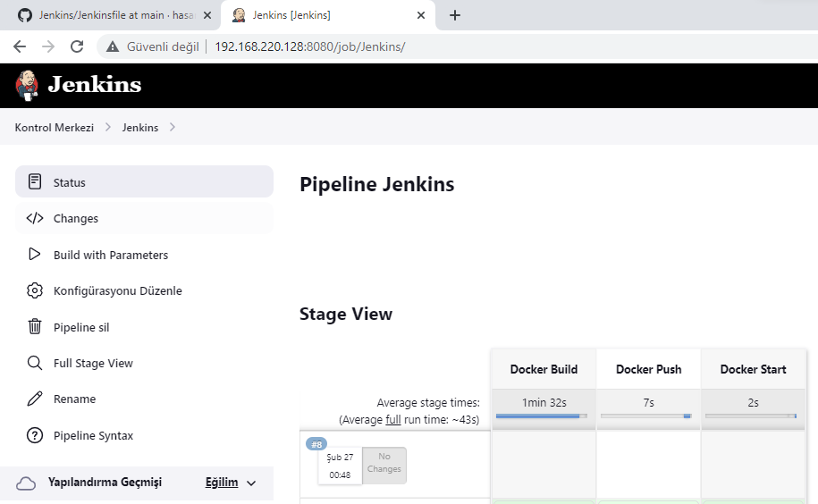
Task: Click the not-secure warning triangle icon
Action: 112,46
